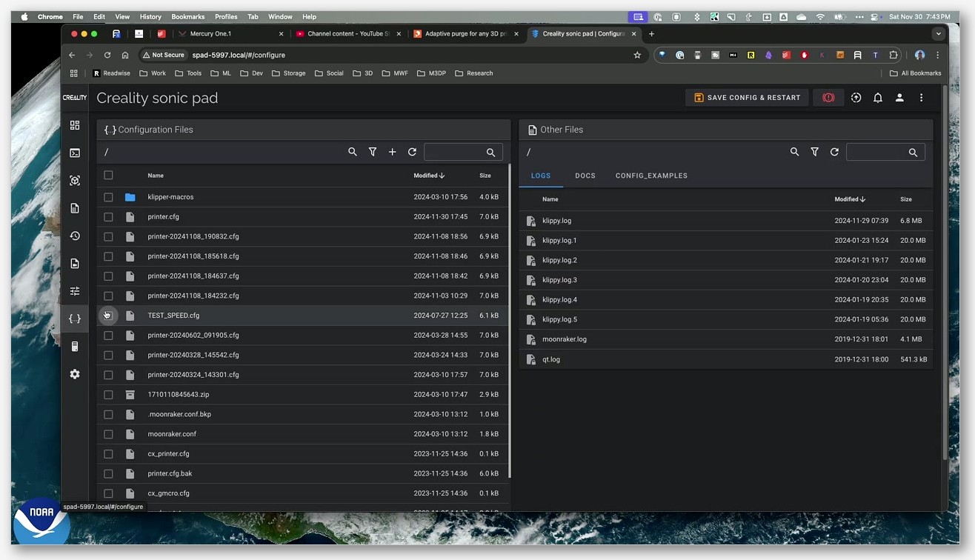Viewport: 975px width, 560px height.
Task: Open a new Chrome tab
Action: tap(651, 33)
